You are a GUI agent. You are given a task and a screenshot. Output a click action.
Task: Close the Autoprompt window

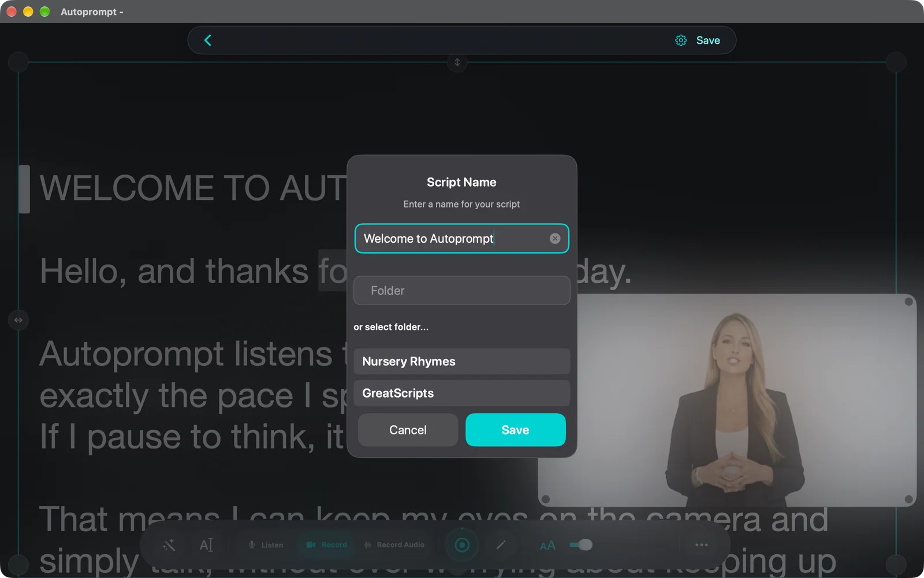coord(11,12)
